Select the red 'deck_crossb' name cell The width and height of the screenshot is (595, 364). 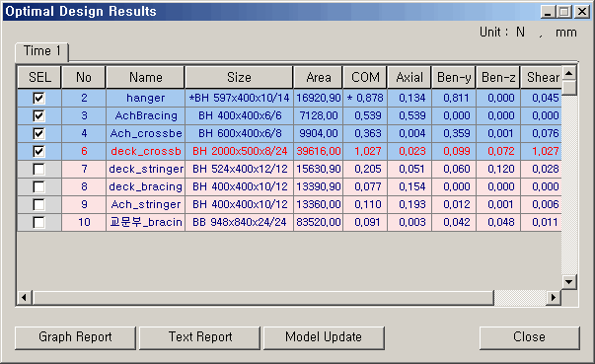146,152
